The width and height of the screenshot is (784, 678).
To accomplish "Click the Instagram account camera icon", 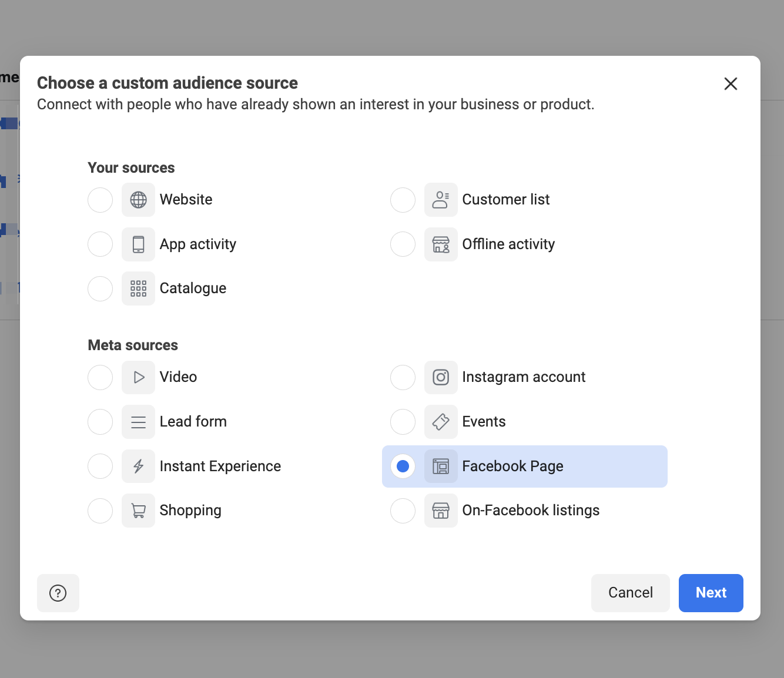I will coord(441,377).
